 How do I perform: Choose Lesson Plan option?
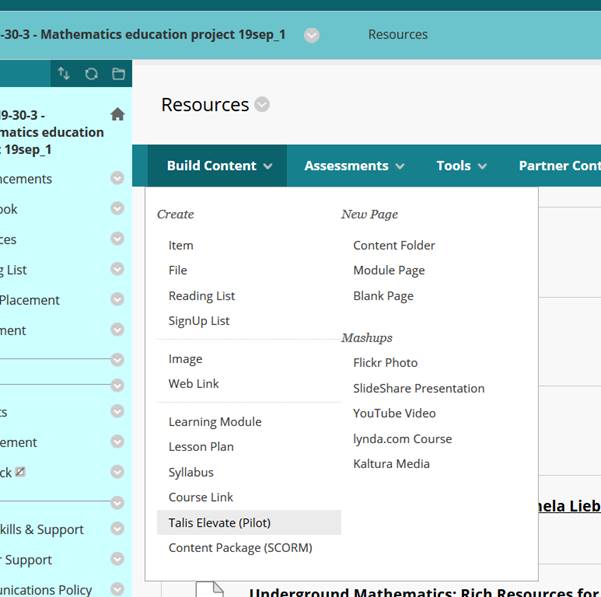click(201, 447)
